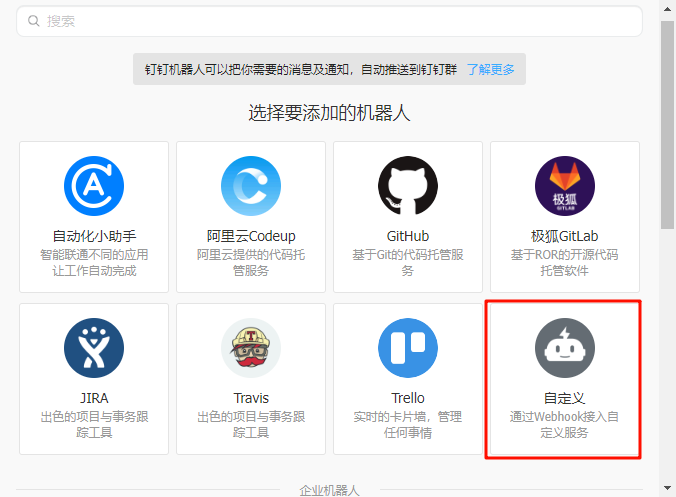Click description 通过Webhook接入自定义服务

[x=565, y=425]
